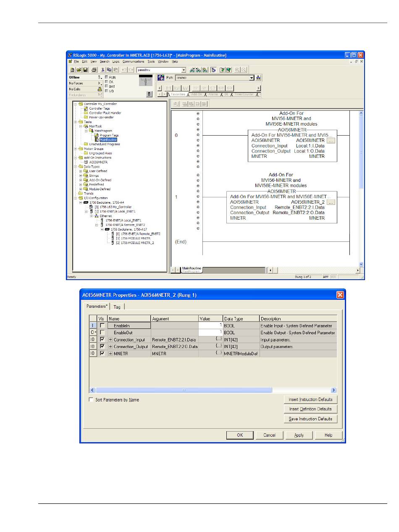This screenshot has width=399, height=532.
Task: Expand the Strings data types node
Action: (81, 176)
